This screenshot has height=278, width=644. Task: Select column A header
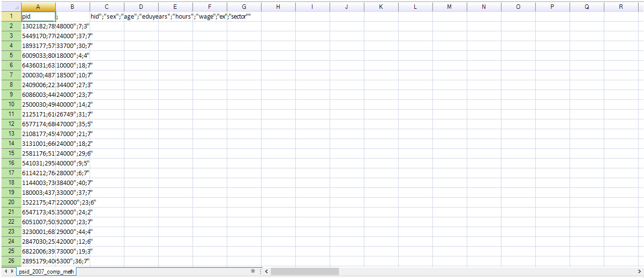tap(38, 7)
